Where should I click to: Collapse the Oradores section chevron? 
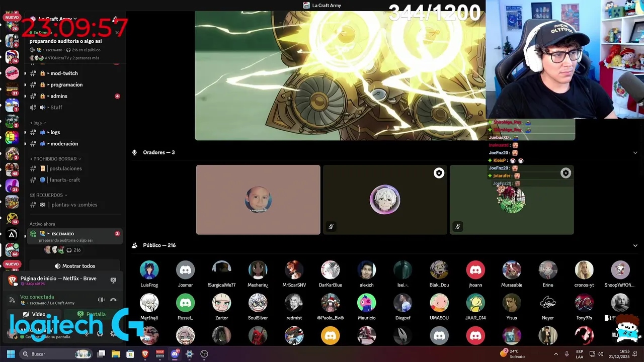635,152
